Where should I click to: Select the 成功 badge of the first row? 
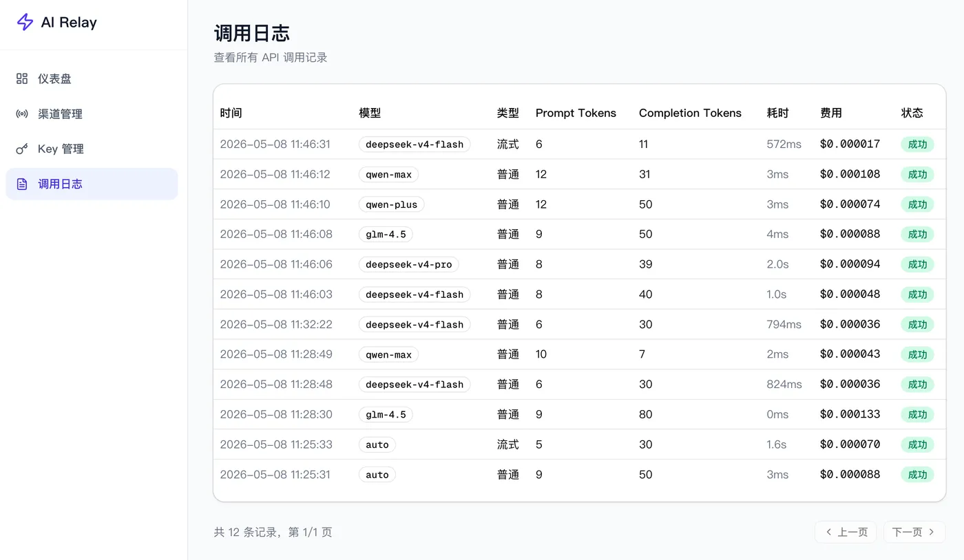[917, 144]
